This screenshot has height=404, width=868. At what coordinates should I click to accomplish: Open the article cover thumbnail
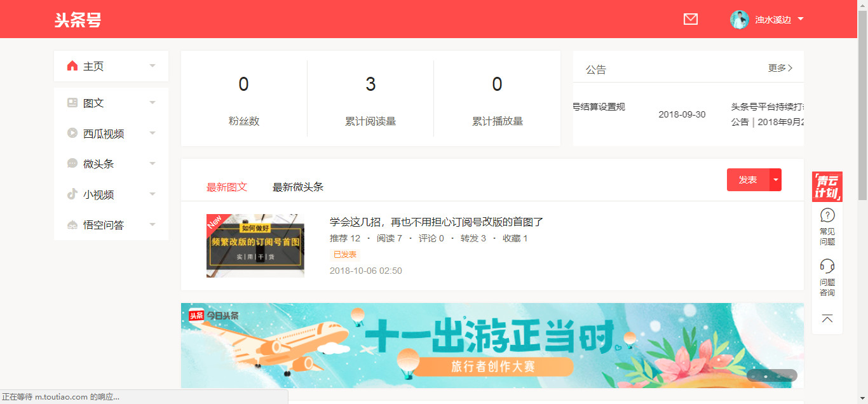pos(255,246)
